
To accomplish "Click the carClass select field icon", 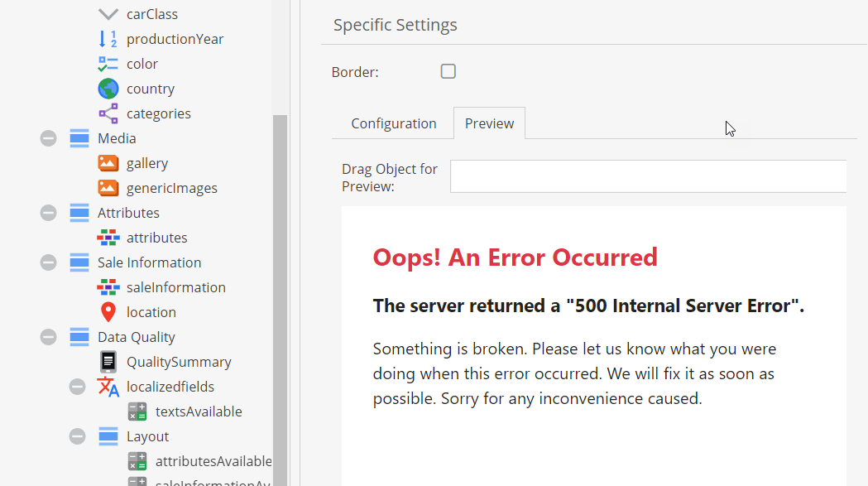I will (108, 14).
